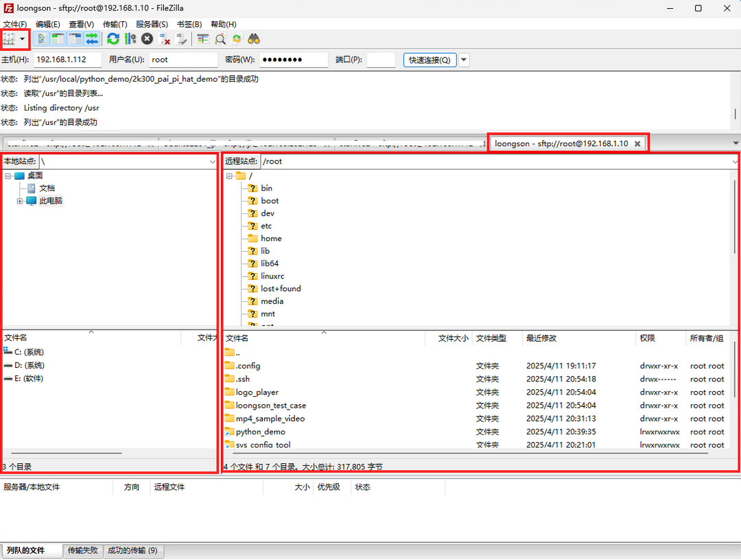
Task: Collapse the 桌面 tree node
Action: (x=8, y=176)
